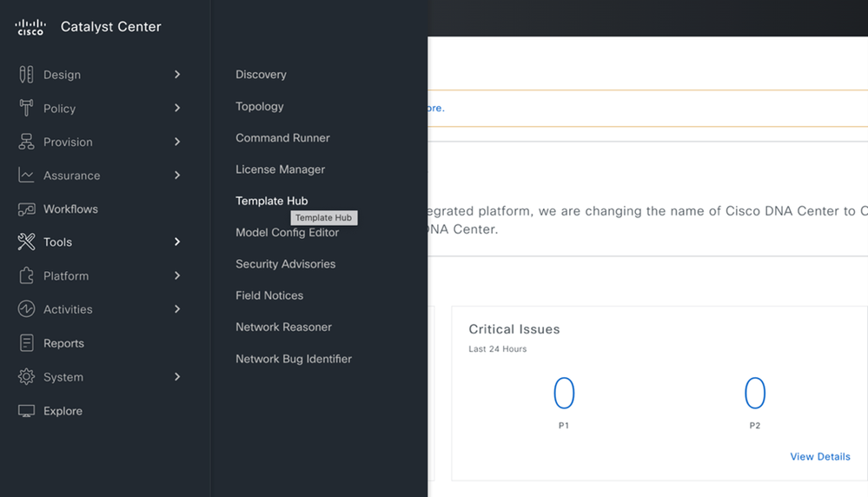Click the partially hidden 'ore.' banner link

pyautogui.click(x=436, y=108)
